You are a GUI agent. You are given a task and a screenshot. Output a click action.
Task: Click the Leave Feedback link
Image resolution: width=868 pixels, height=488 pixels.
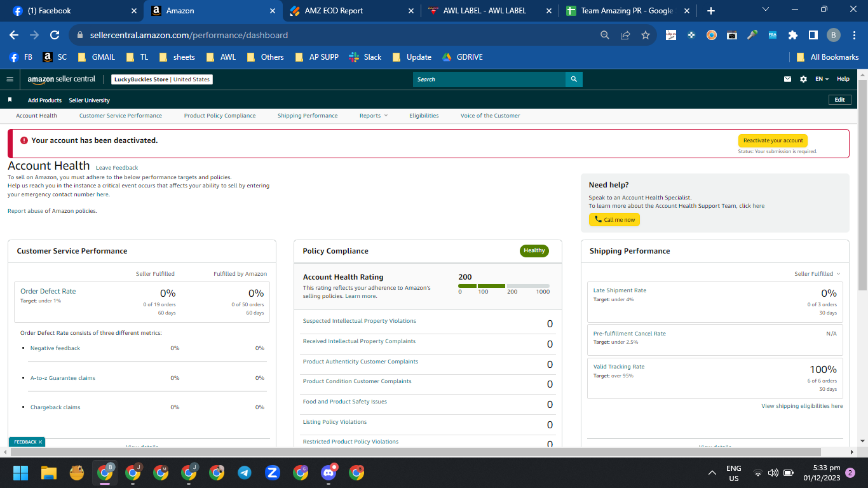(117, 168)
